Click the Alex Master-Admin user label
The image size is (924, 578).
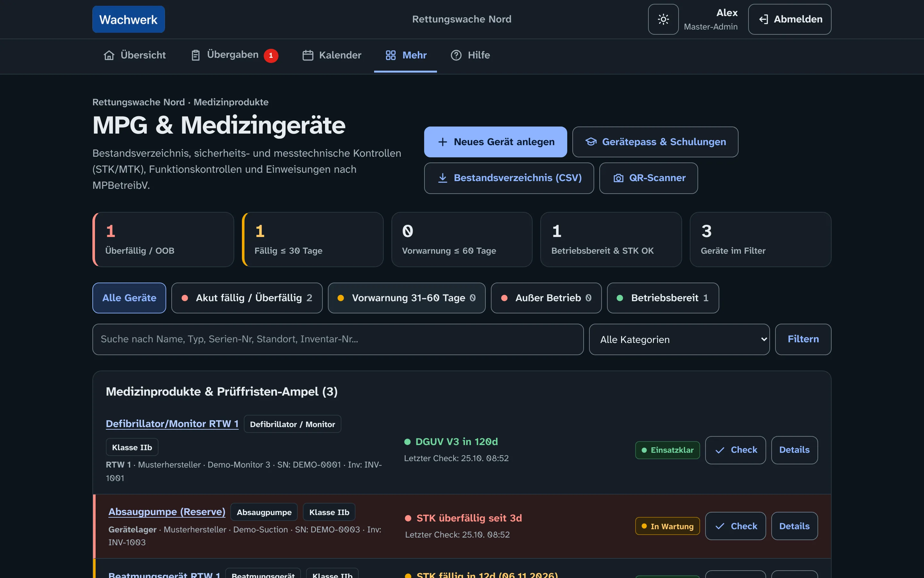[x=711, y=19]
